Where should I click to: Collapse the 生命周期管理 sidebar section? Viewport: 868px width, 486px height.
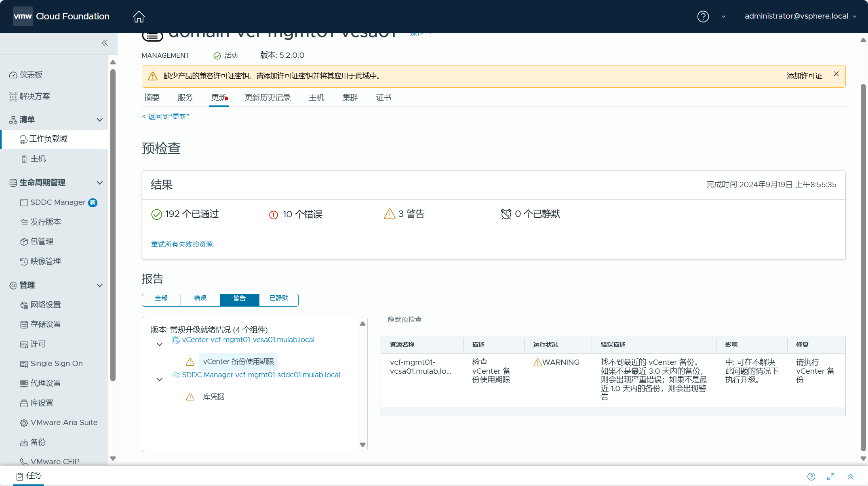(x=100, y=183)
